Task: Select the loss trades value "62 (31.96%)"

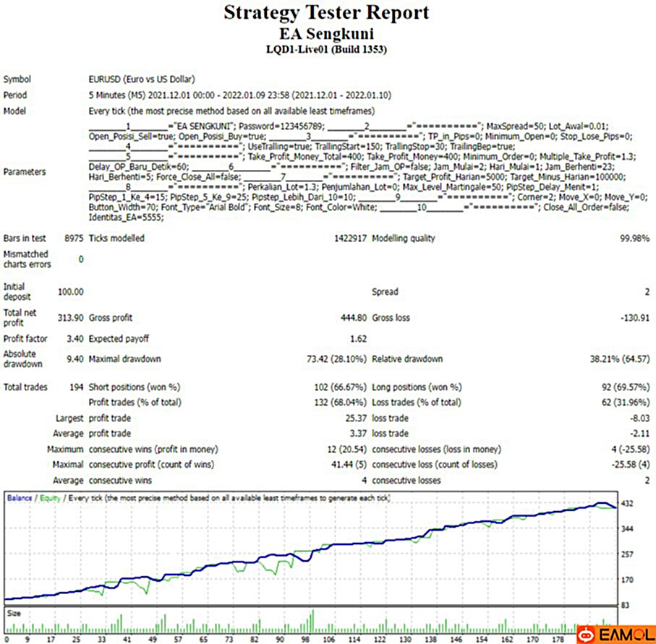Action: pyautogui.click(x=626, y=403)
